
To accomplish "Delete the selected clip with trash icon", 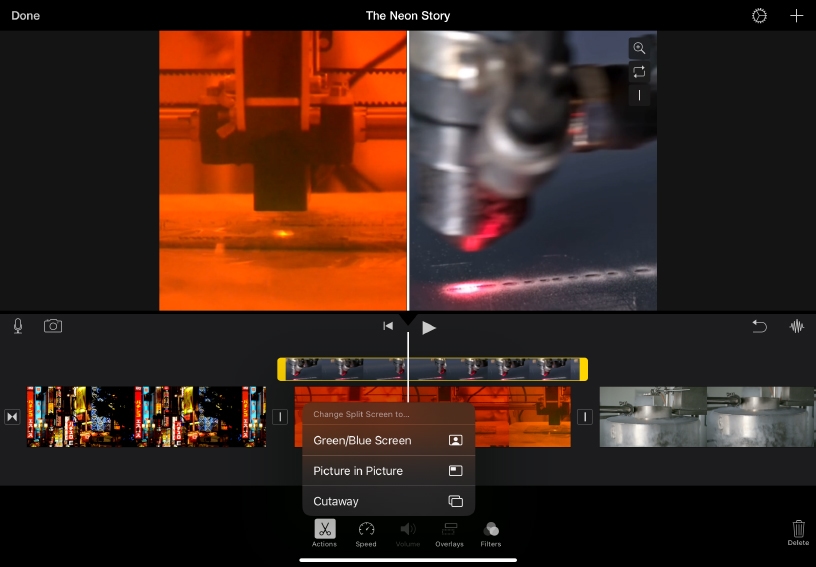I will tap(798, 532).
